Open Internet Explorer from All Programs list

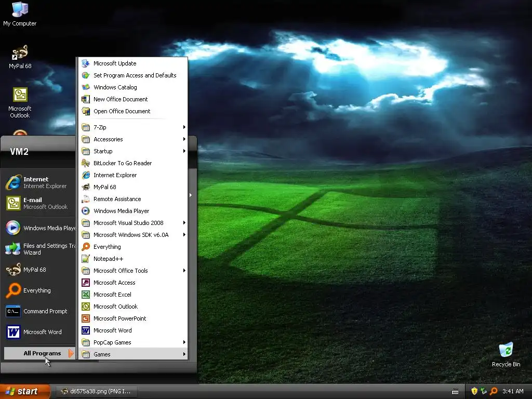coord(132,175)
